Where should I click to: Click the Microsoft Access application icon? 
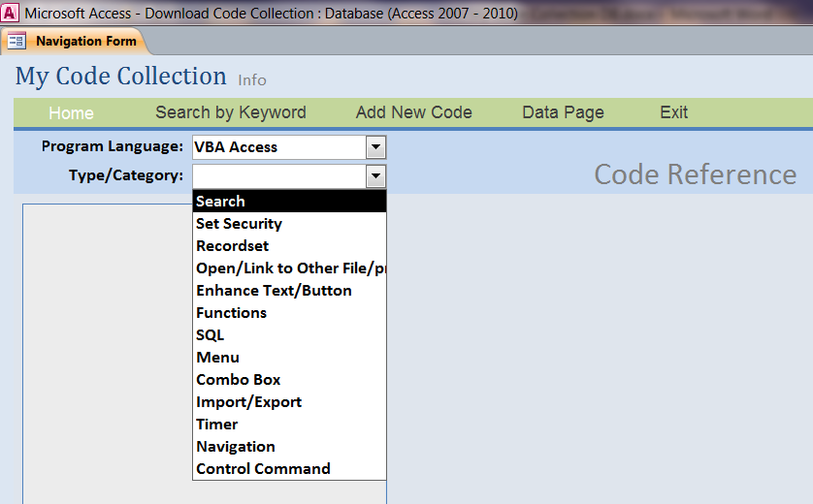[10, 12]
